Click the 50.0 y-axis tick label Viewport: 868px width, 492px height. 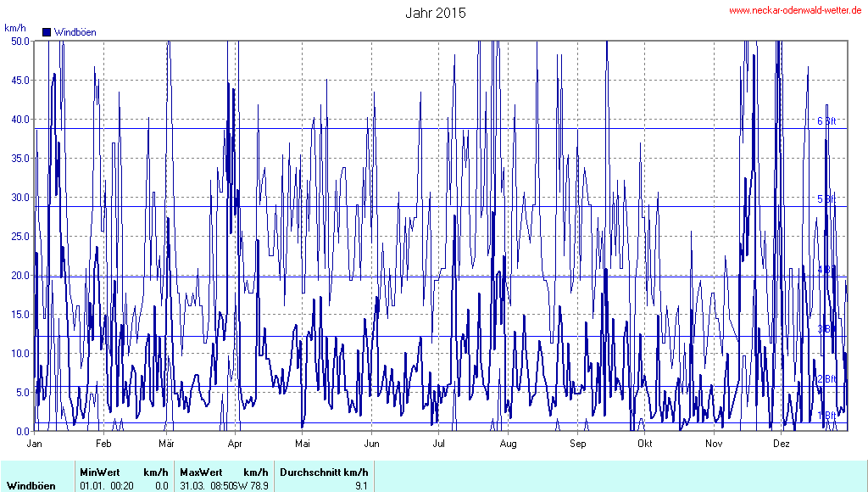[19, 41]
